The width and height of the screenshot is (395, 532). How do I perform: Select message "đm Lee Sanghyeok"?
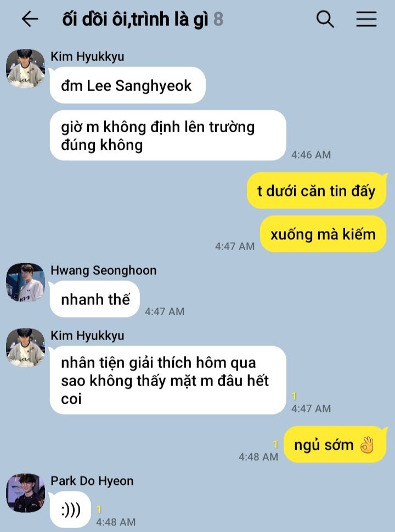(x=128, y=85)
